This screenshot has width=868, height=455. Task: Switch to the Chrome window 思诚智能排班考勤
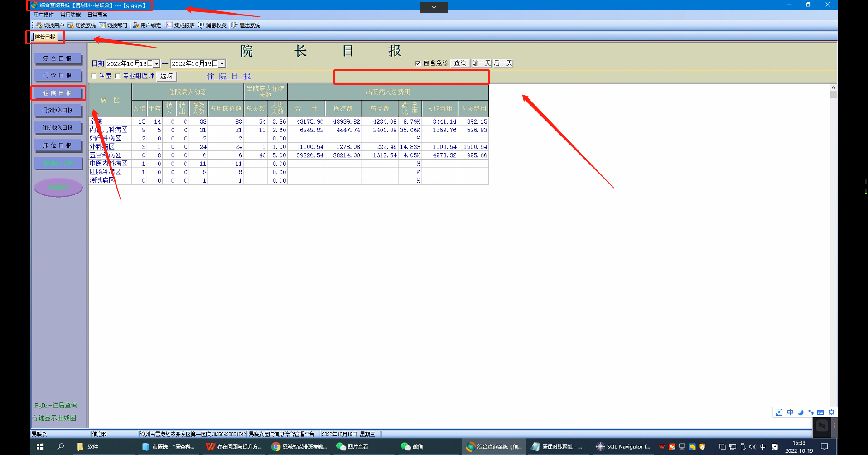point(299,447)
